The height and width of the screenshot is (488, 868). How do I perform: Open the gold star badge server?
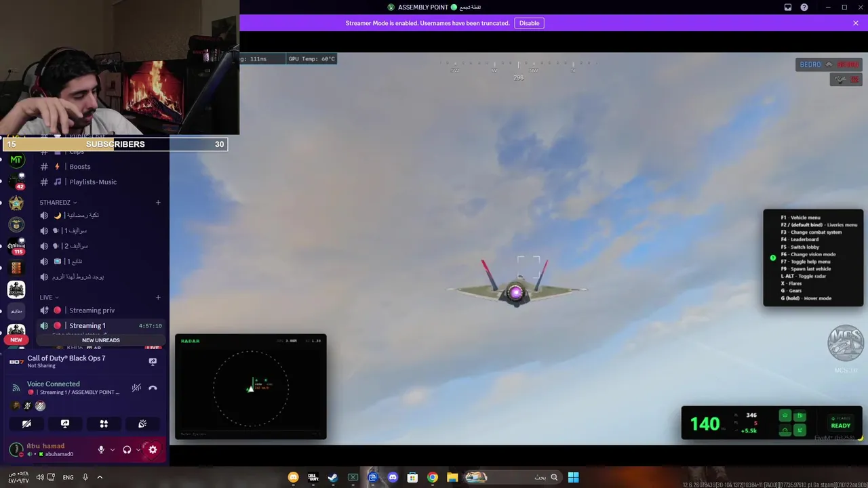click(x=16, y=203)
